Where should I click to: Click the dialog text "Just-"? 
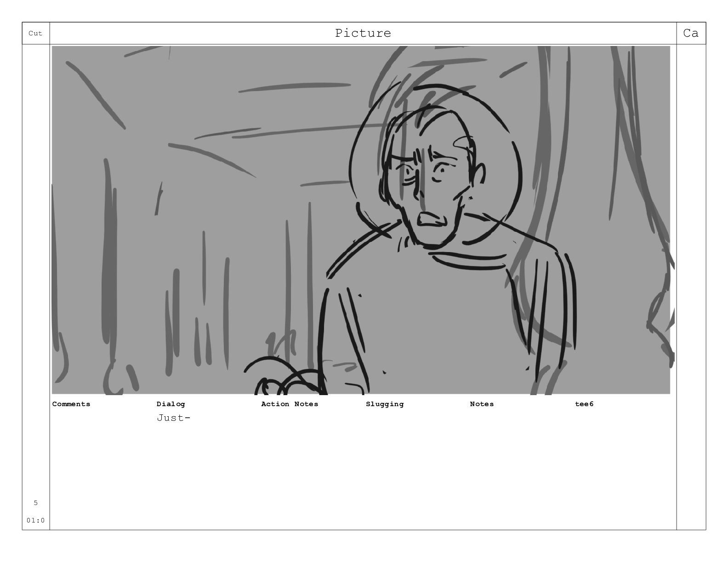pyautogui.click(x=173, y=418)
